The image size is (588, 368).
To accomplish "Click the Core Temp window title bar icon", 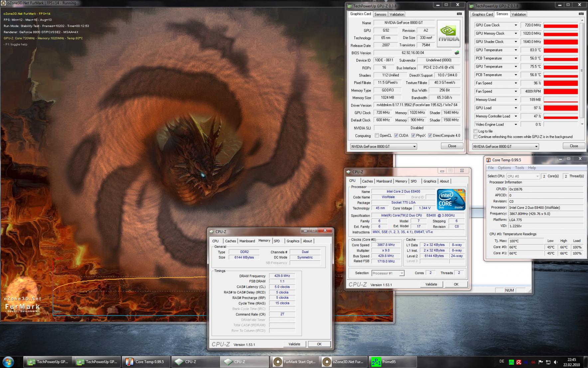I will tap(488, 160).
